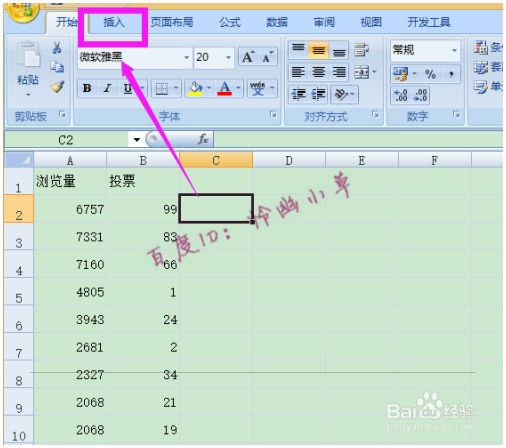This screenshot has width=506, height=448.
Task: Switch to the 插入 ribbon tab
Action: (113, 22)
